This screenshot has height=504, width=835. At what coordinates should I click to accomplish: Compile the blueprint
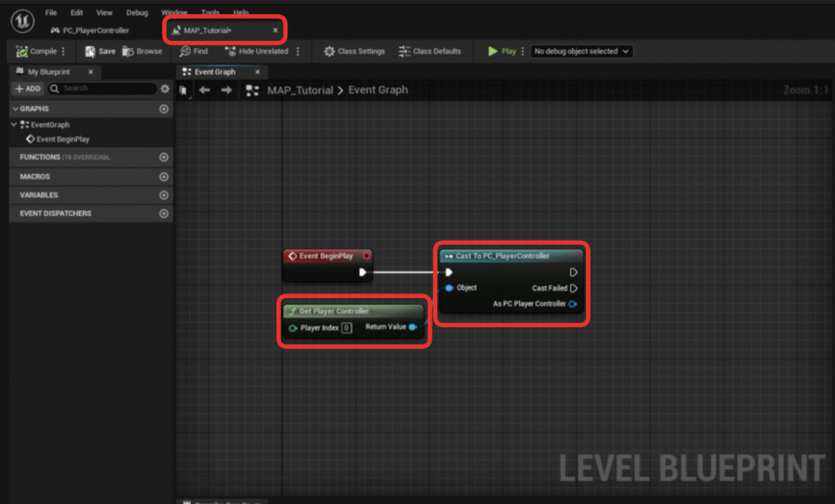coord(37,51)
